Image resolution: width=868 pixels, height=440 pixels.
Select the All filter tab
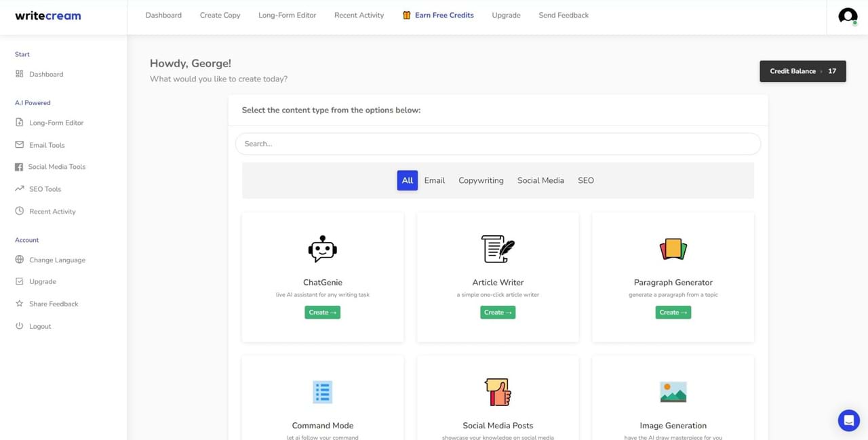pos(408,180)
